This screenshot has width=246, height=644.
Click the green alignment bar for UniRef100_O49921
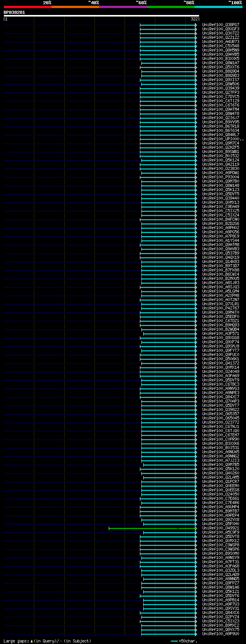coord(153,528)
